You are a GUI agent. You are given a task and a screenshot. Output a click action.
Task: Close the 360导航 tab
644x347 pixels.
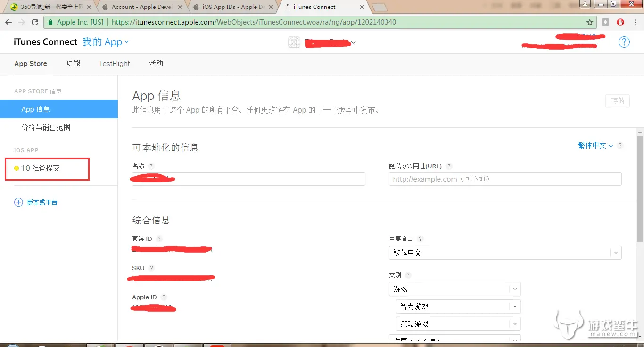click(x=89, y=7)
